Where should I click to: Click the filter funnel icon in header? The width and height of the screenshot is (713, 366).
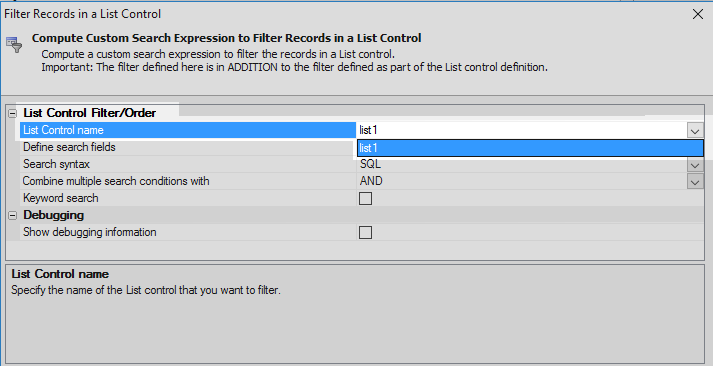[14, 45]
